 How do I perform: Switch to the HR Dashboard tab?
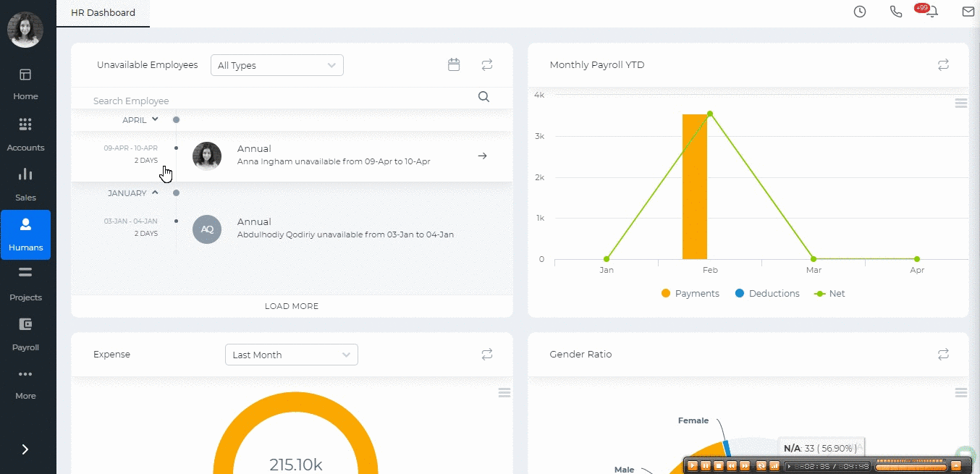(x=103, y=13)
